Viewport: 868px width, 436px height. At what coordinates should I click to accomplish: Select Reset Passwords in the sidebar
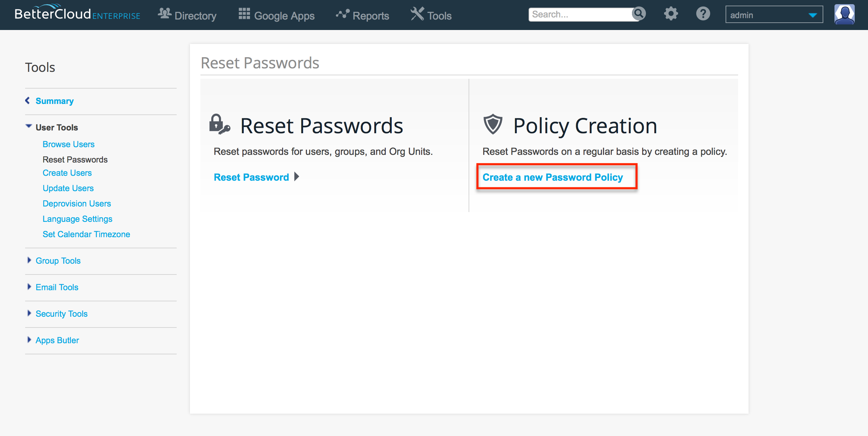point(75,159)
